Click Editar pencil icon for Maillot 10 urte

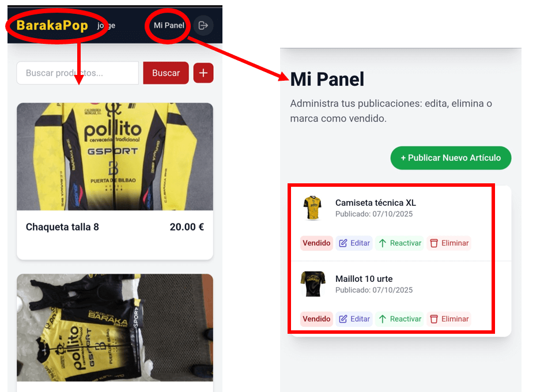pos(343,319)
